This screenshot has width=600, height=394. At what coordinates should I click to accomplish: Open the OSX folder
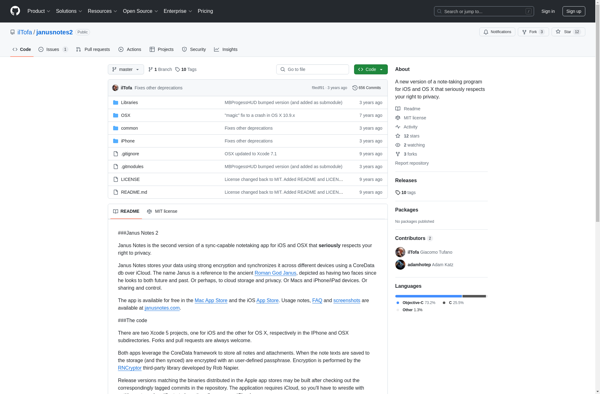(x=126, y=115)
